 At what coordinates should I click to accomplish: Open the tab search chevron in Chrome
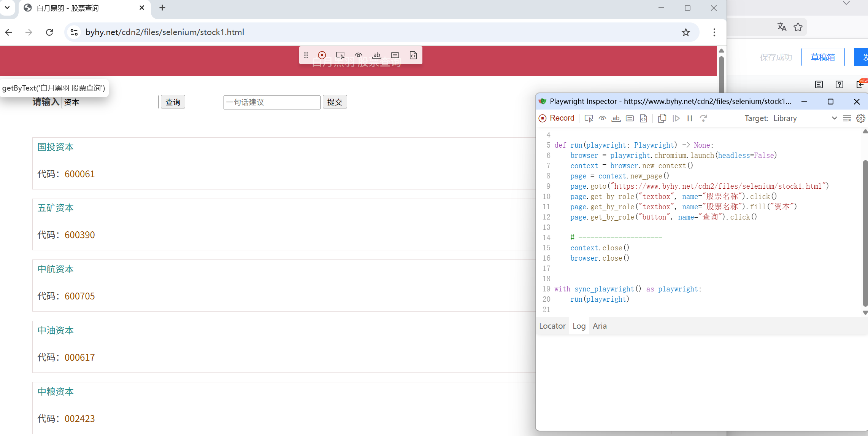(x=7, y=8)
